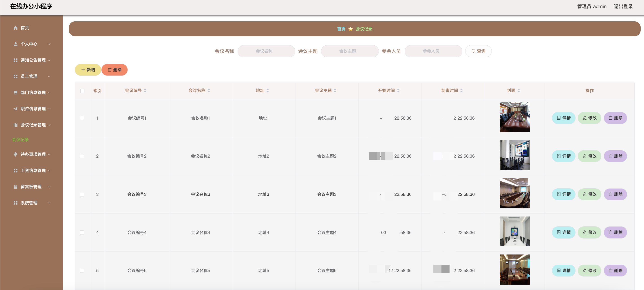Image resolution: width=644 pixels, height=290 pixels.
Task: Click 退出登录 to log out
Action: tap(623, 7)
